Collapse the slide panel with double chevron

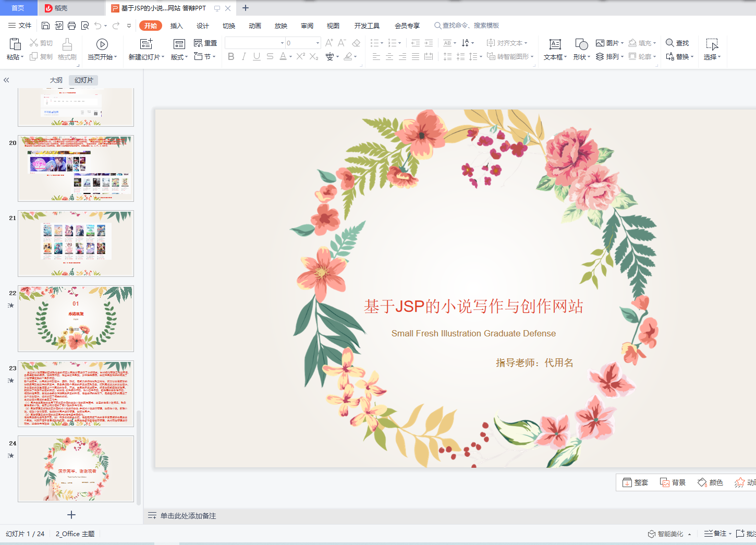click(x=6, y=80)
